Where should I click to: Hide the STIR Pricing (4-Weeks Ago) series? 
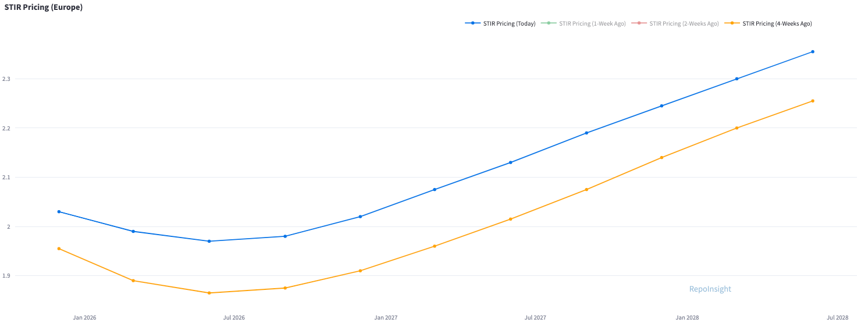click(x=768, y=23)
